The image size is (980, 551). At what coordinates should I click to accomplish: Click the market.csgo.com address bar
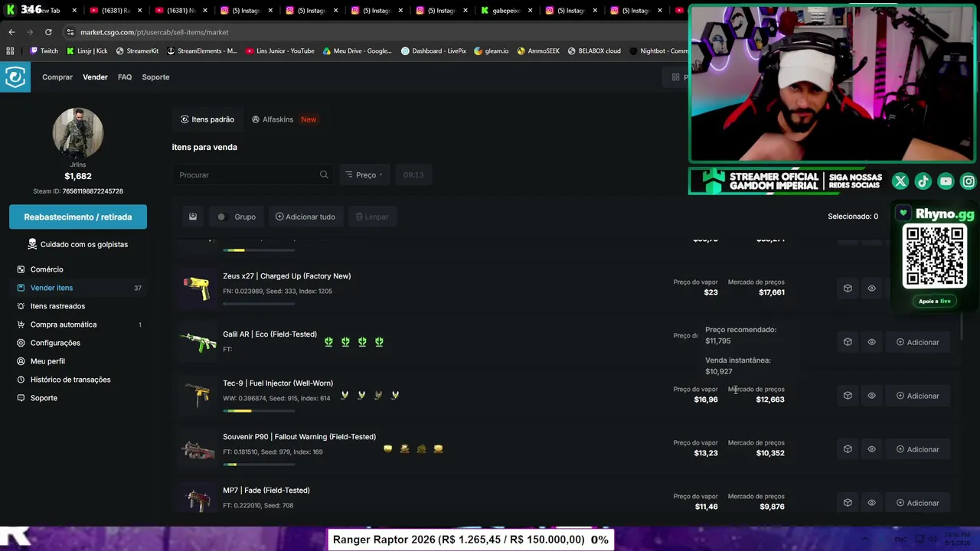click(x=375, y=32)
